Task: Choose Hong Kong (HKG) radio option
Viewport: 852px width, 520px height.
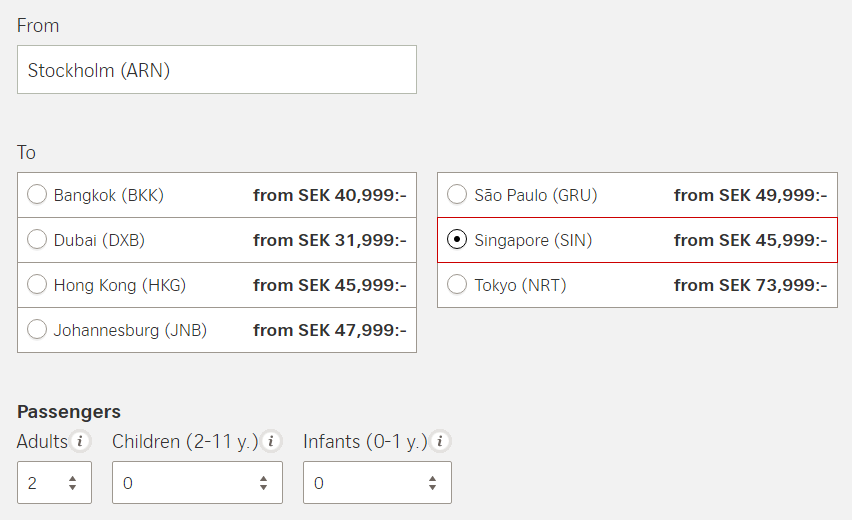Action: click(37, 285)
